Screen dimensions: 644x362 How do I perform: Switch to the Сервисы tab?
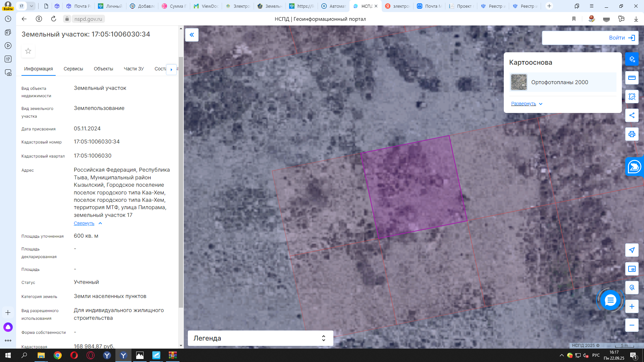[x=73, y=69]
